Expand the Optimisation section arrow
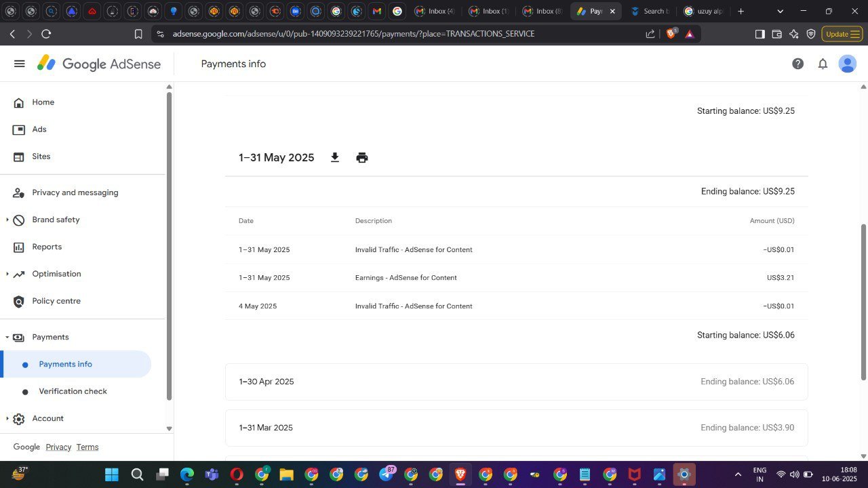Viewport: 868px width, 488px height. (7, 274)
